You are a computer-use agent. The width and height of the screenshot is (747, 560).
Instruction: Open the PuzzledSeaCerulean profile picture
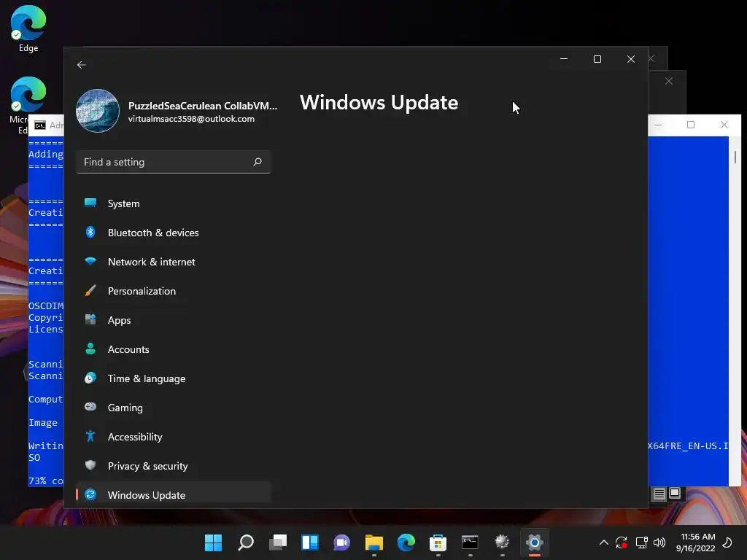(98, 111)
